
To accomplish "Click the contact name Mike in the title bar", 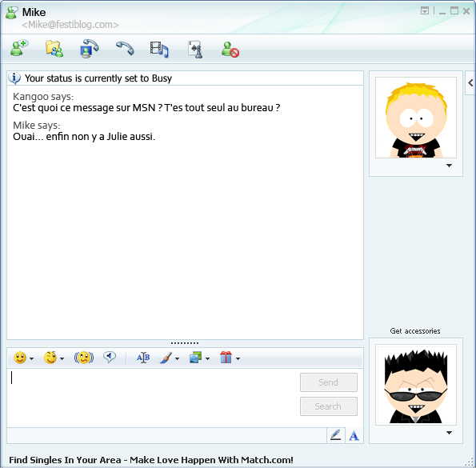I will 34,12.
